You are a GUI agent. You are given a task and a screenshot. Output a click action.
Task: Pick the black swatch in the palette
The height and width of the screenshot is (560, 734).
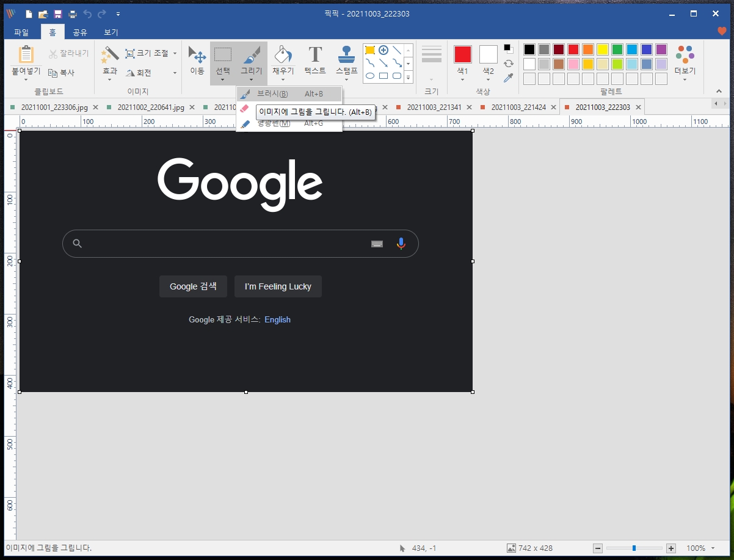[529, 49]
